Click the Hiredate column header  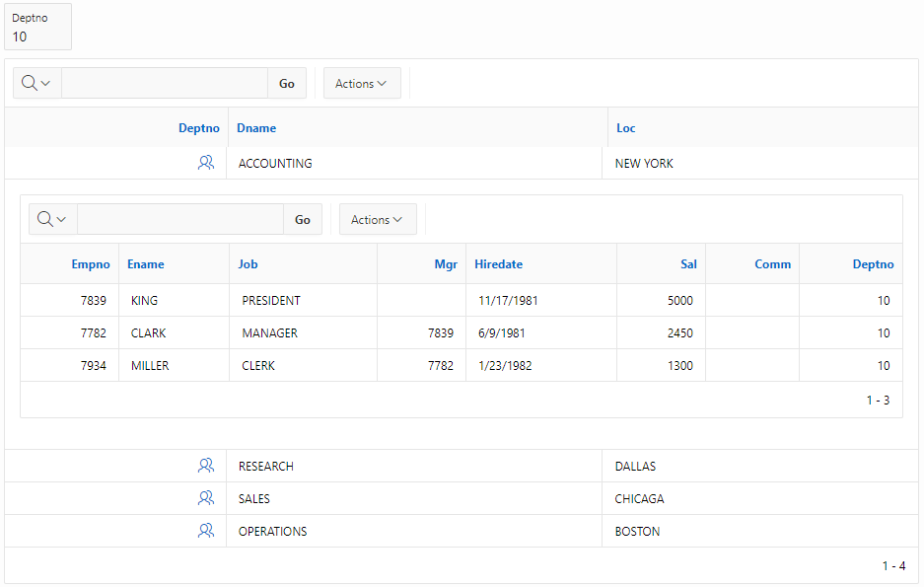tap(498, 263)
